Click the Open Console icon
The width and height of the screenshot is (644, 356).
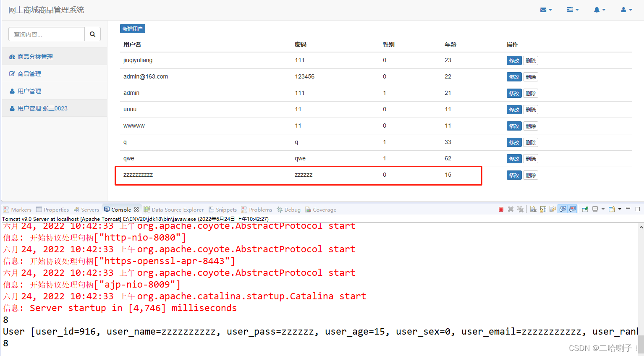[612, 209]
